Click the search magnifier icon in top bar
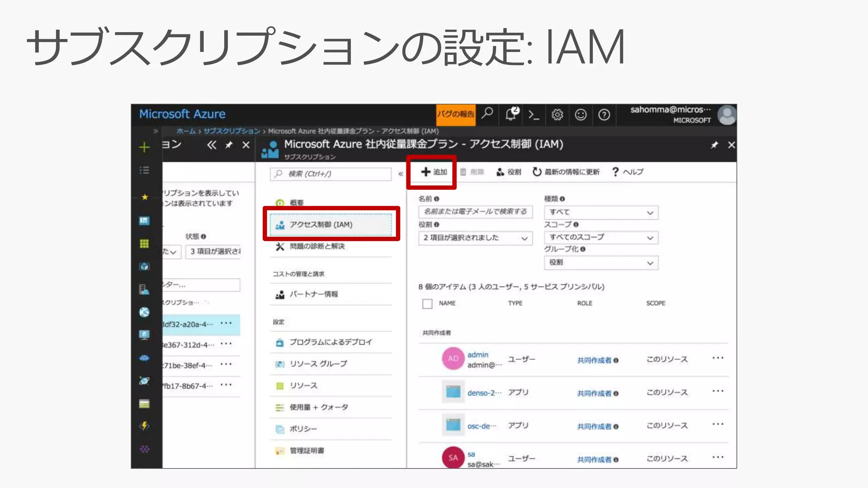Image resolution: width=868 pixels, height=488 pixels. click(488, 113)
